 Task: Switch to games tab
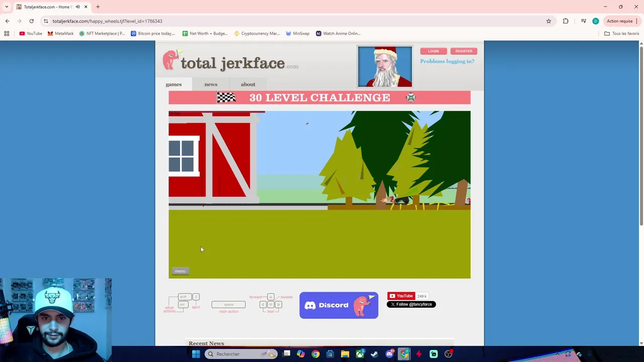click(x=174, y=84)
